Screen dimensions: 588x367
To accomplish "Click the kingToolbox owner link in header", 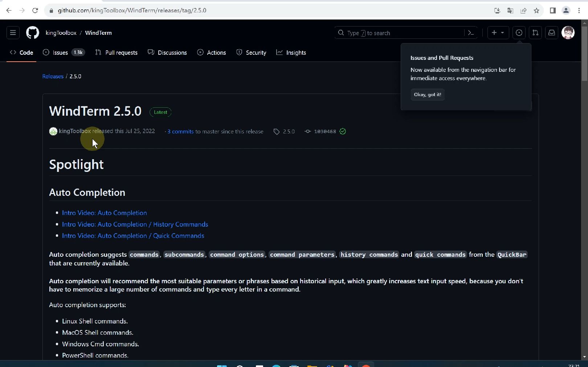I will tap(61, 33).
